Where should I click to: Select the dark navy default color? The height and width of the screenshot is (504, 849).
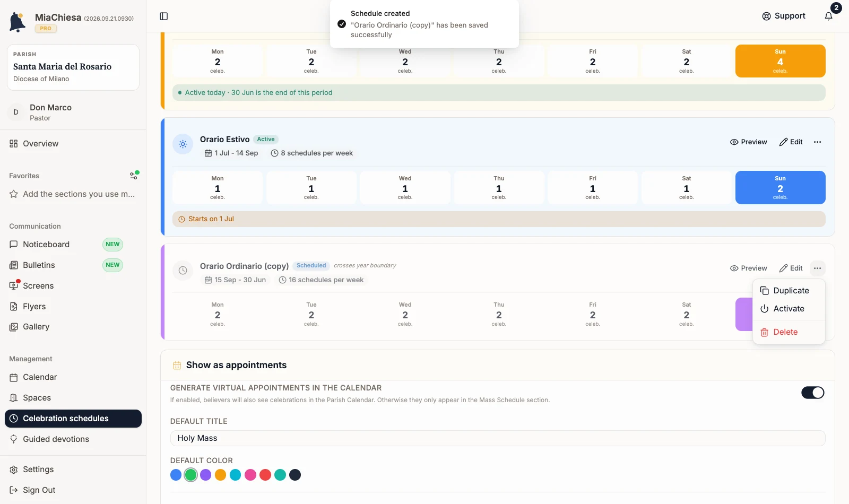pos(295,475)
